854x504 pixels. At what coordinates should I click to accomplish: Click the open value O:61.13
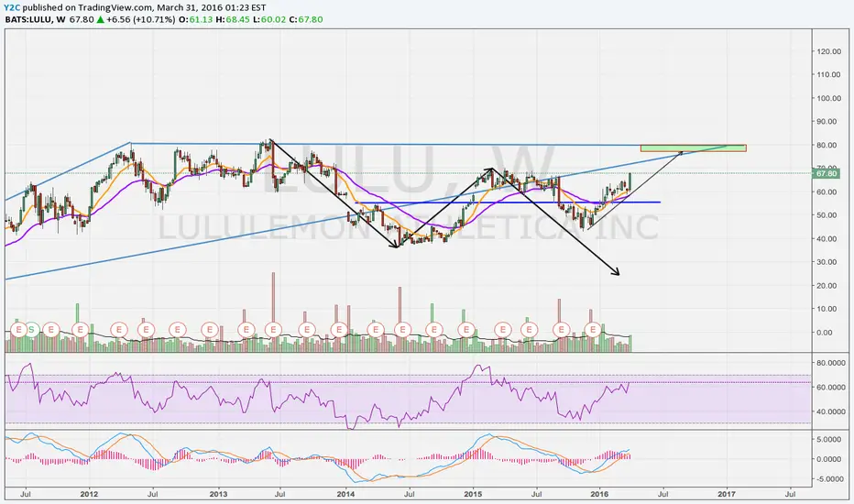point(196,19)
